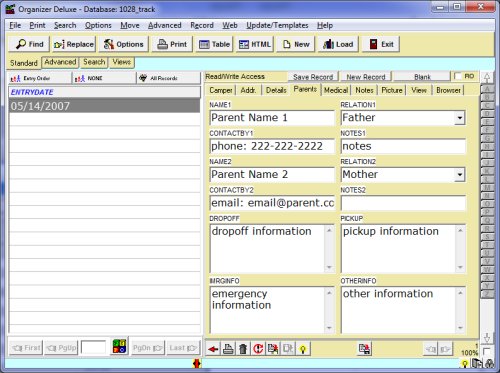Click the PICKUP field scrollbar up arrow
The width and height of the screenshot is (500, 373).
click(x=460, y=230)
